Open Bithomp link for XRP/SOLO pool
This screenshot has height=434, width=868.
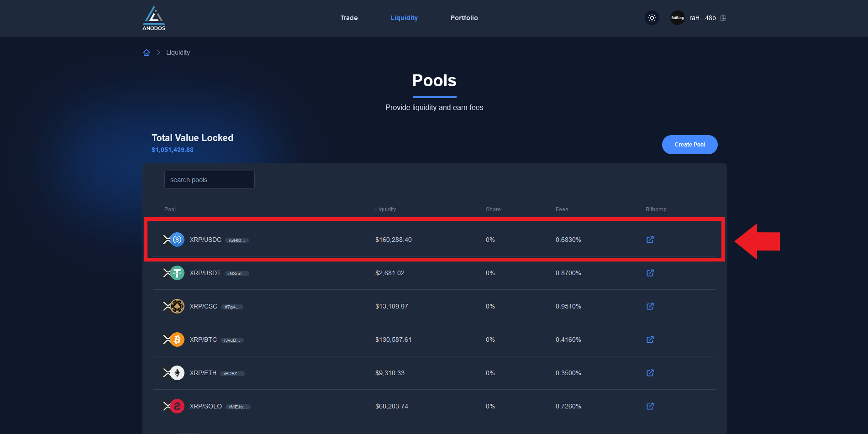coord(650,406)
